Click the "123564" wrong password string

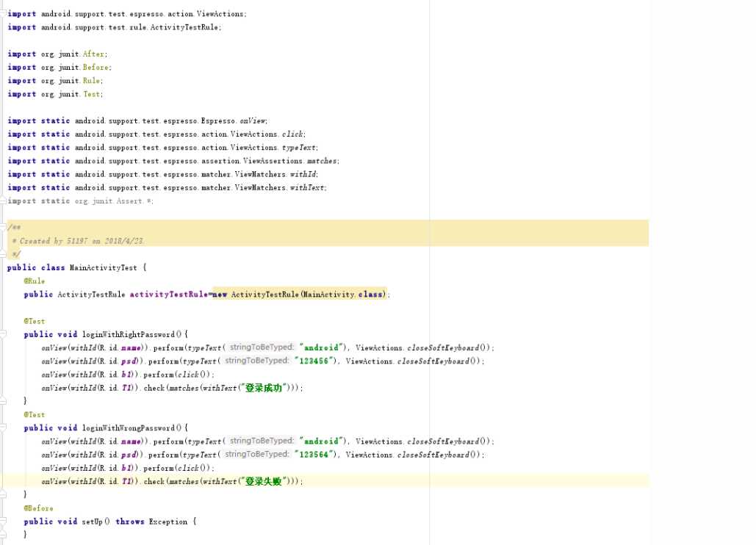click(x=315, y=455)
